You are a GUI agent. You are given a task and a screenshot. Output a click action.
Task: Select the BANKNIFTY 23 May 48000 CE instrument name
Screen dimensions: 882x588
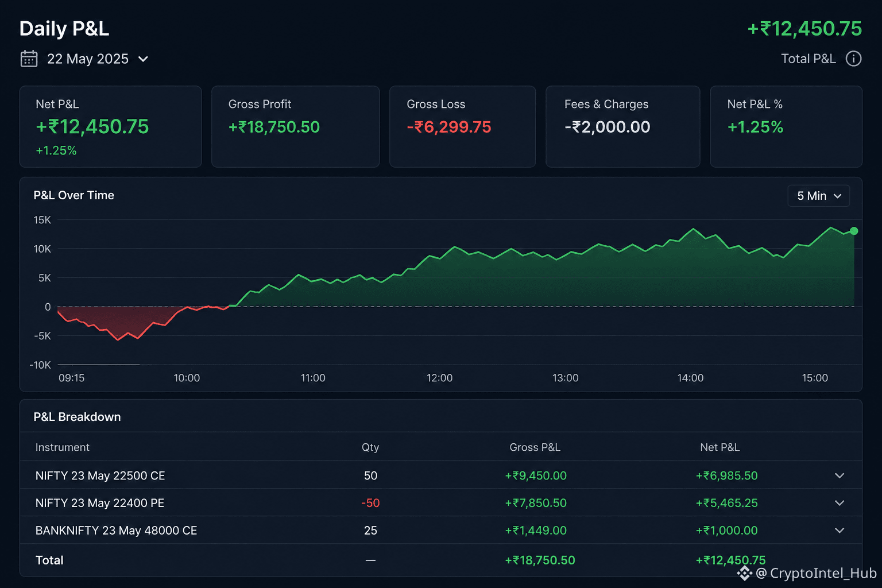tap(116, 531)
